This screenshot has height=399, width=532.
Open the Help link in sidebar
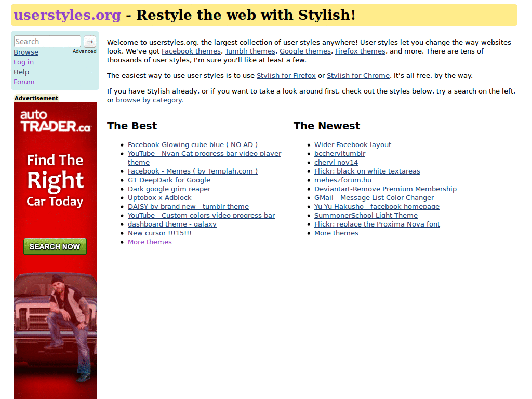21,72
